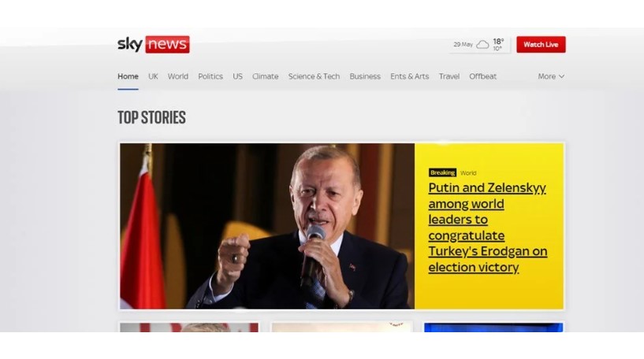Image resolution: width=644 pixels, height=359 pixels.
Task: Expand the More menu chevron
Action: [561, 76]
